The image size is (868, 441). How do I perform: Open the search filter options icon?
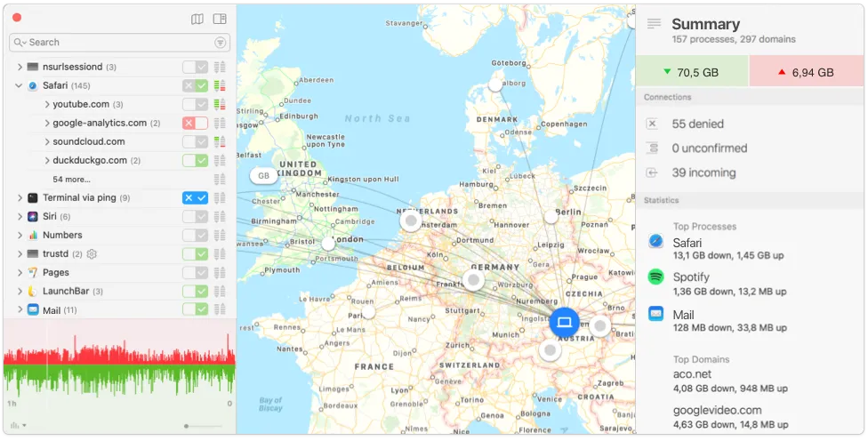click(x=221, y=43)
